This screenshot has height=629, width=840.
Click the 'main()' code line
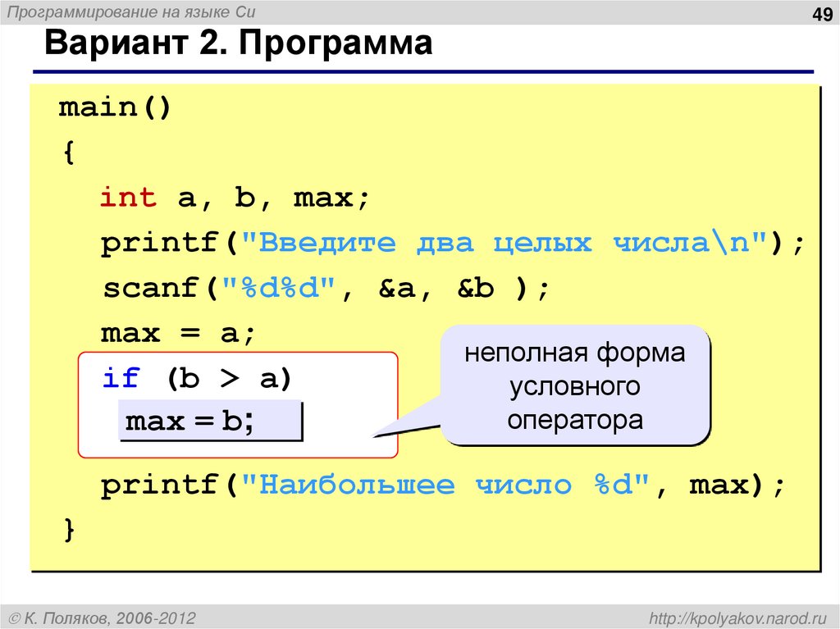(x=115, y=107)
